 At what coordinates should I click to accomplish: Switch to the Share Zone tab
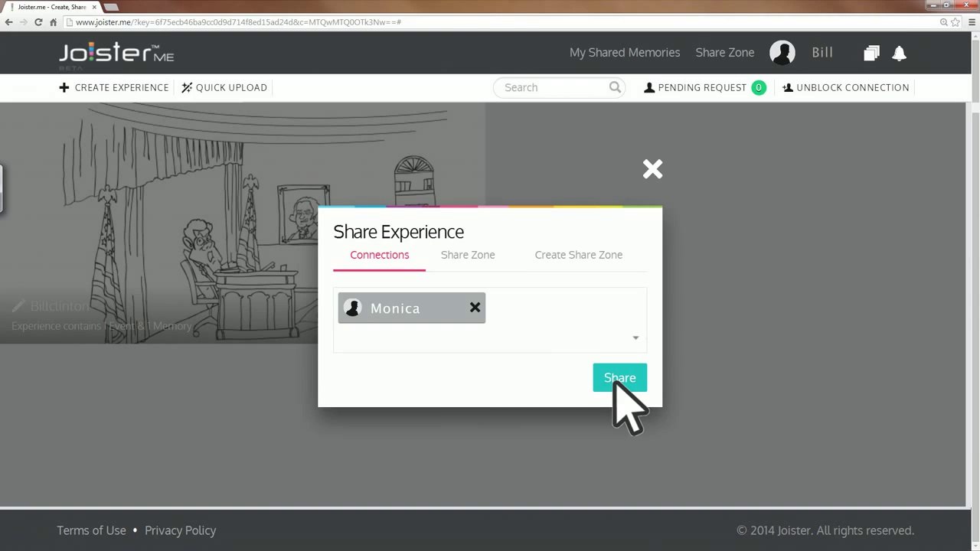click(468, 255)
